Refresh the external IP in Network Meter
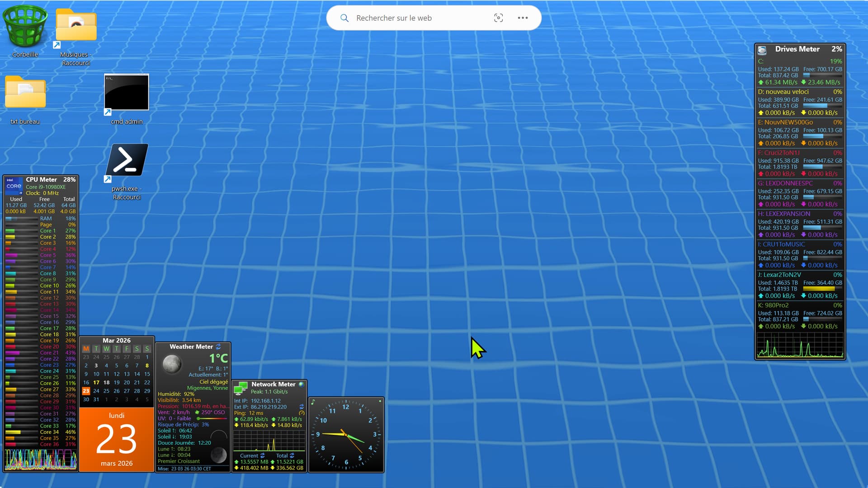 point(302,407)
